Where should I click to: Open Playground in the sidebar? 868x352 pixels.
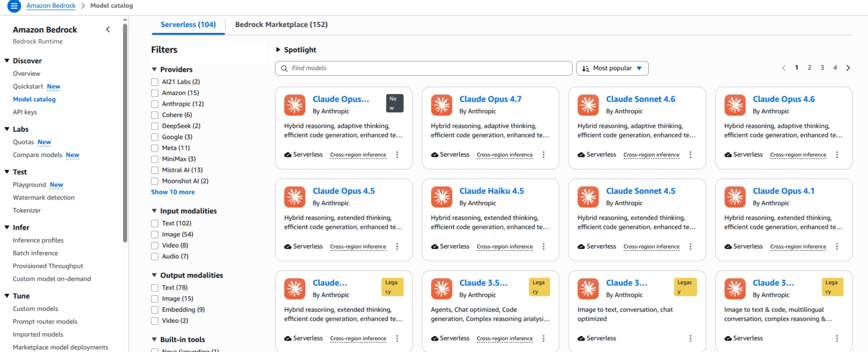(x=29, y=184)
